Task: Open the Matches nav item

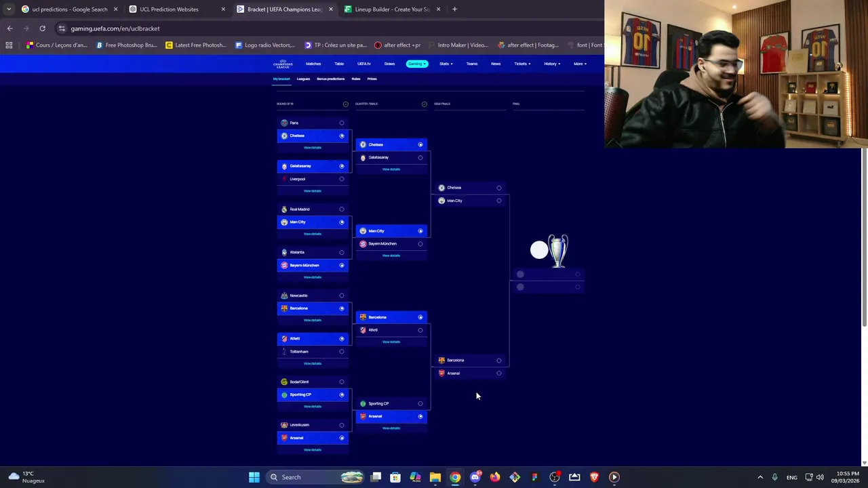Action: (313, 64)
